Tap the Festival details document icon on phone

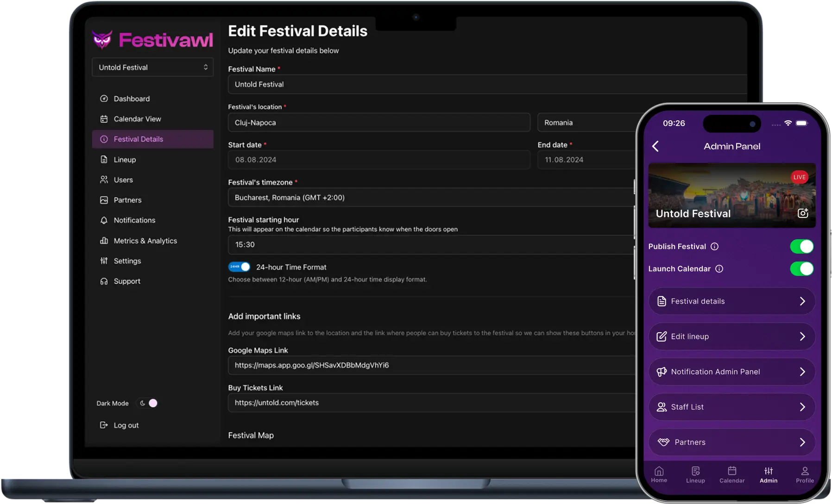(x=662, y=301)
